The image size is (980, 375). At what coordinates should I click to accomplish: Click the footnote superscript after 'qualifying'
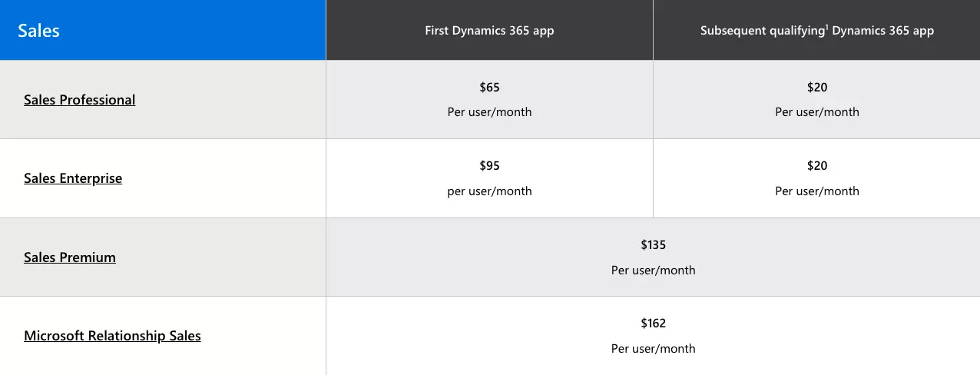coord(826,28)
